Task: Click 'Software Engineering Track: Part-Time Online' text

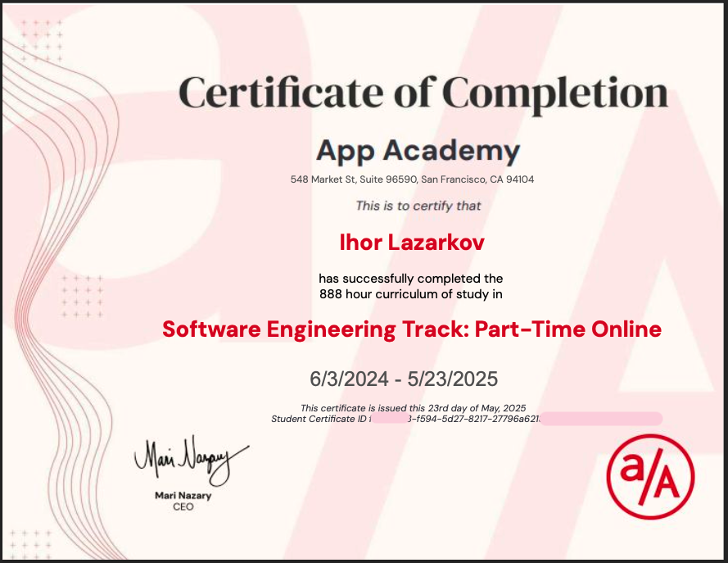Action: 412,329
